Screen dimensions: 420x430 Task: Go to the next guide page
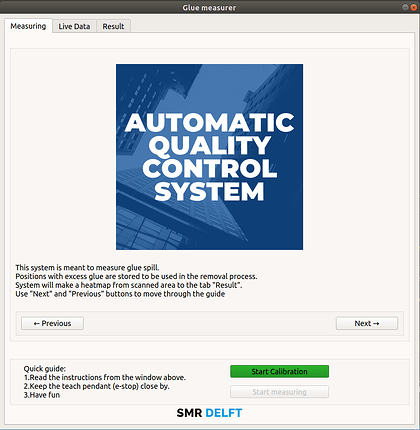click(x=367, y=323)
